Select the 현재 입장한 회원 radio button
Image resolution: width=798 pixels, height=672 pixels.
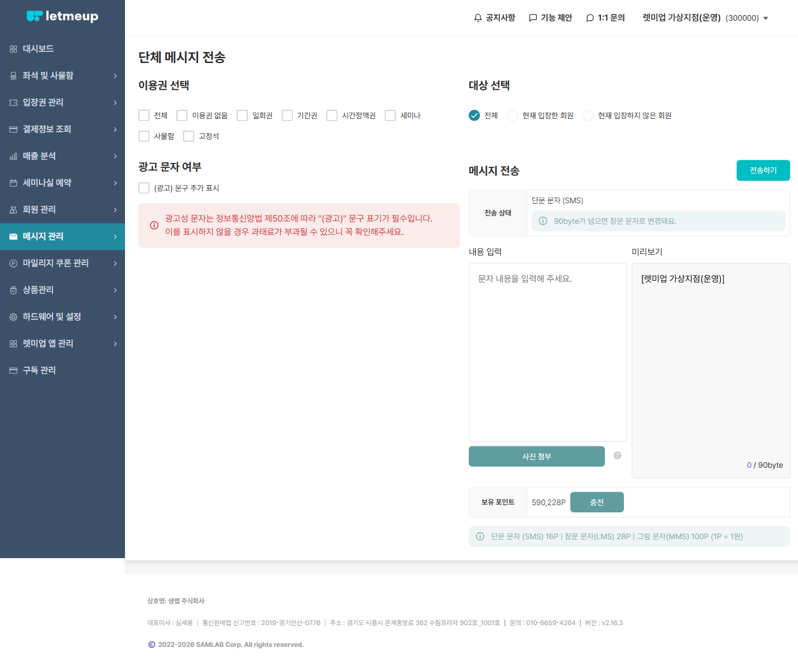pyautogui.click(x=512, y=116)
